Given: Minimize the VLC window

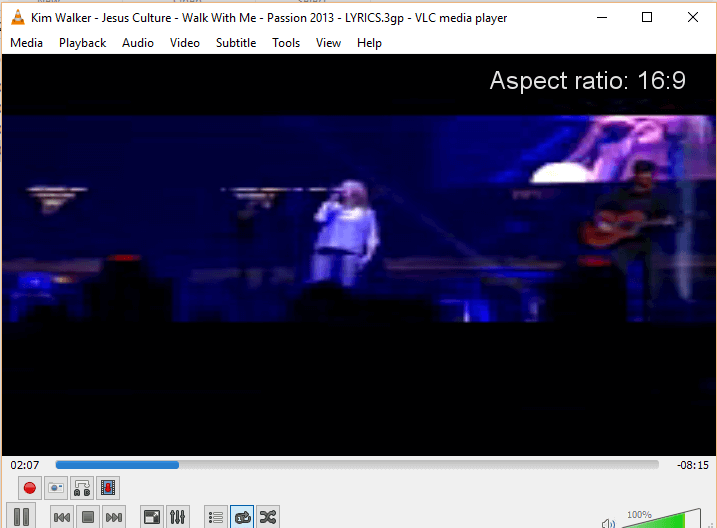Looking at the screenshot, I should [602, 17].
